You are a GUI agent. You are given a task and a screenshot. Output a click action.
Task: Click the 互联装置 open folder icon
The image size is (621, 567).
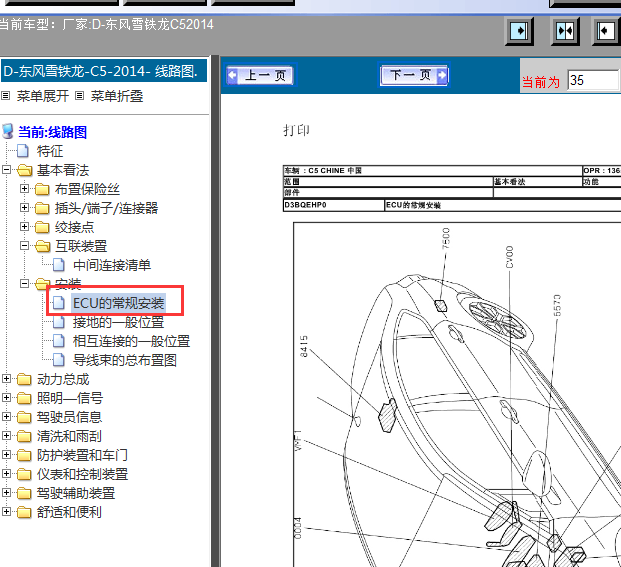[x=42, y=247]
